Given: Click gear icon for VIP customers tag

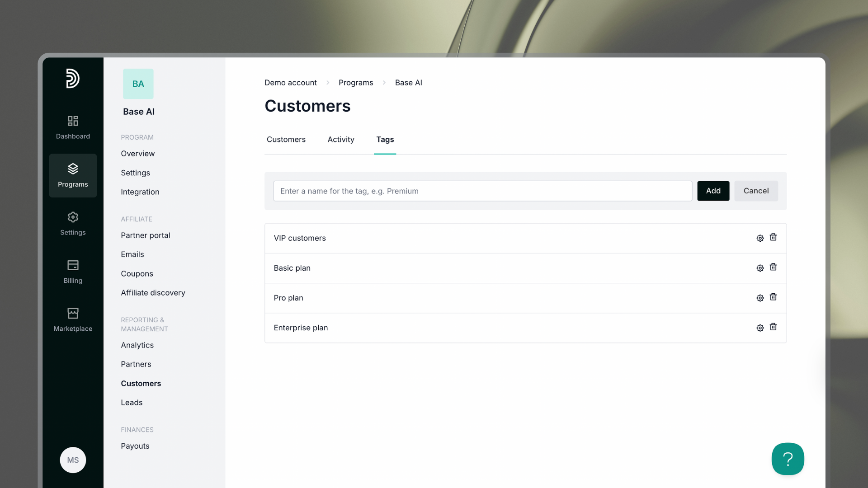Looking at the screenshot, I should click(760, 238).
